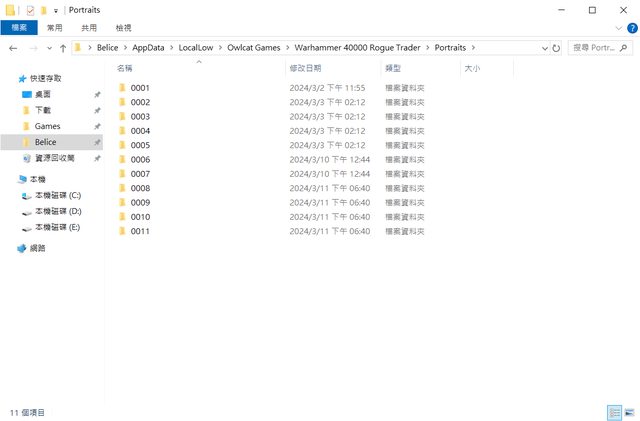Open the 共用 (Share) ribbon tab
Viewport: 640px width, 421px height.
89,28
